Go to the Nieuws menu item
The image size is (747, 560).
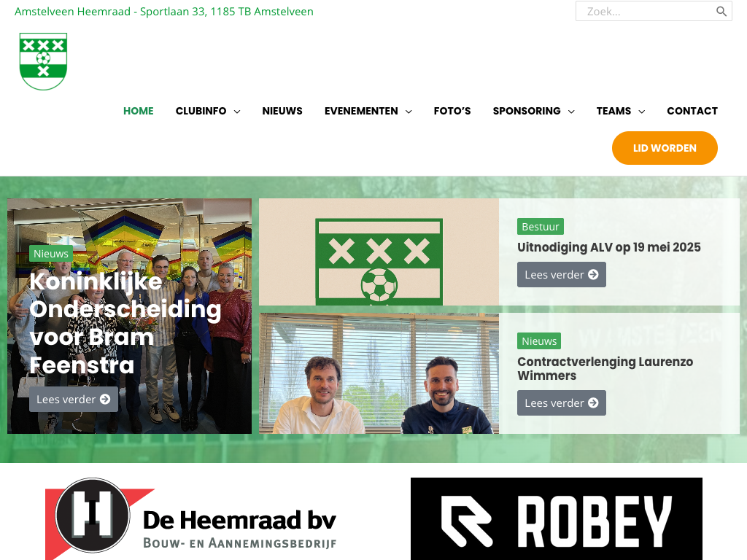pyautogui.click(x=282, y=111)
